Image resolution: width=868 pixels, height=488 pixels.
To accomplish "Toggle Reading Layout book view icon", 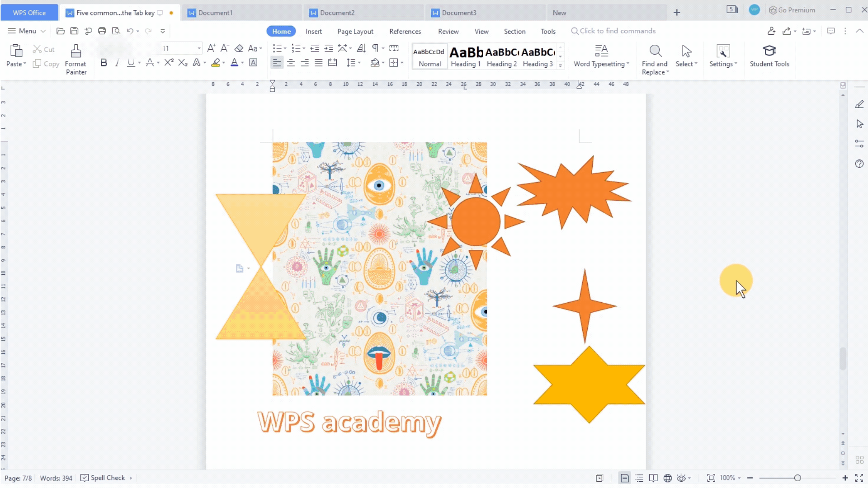I will (x=653, y=478).
